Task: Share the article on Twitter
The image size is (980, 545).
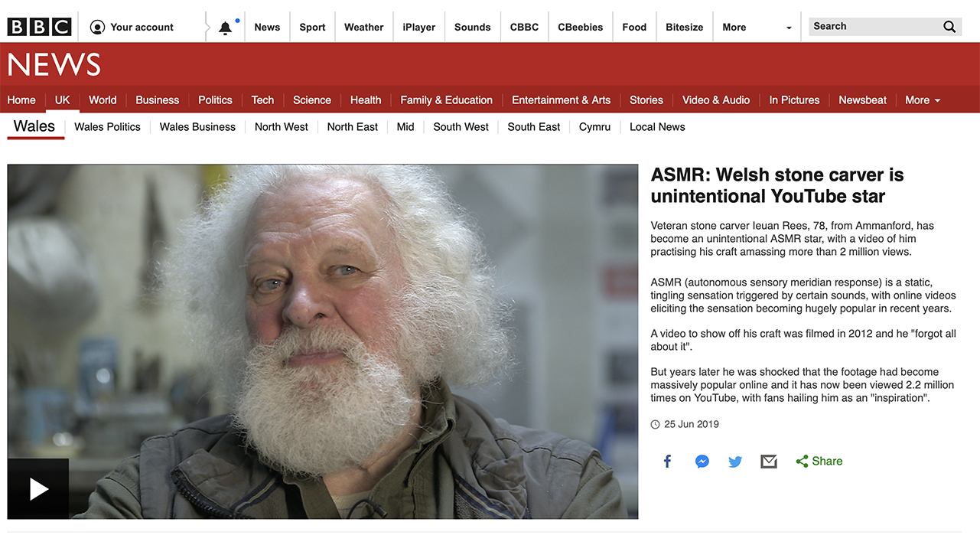Action: click(735, 462)
